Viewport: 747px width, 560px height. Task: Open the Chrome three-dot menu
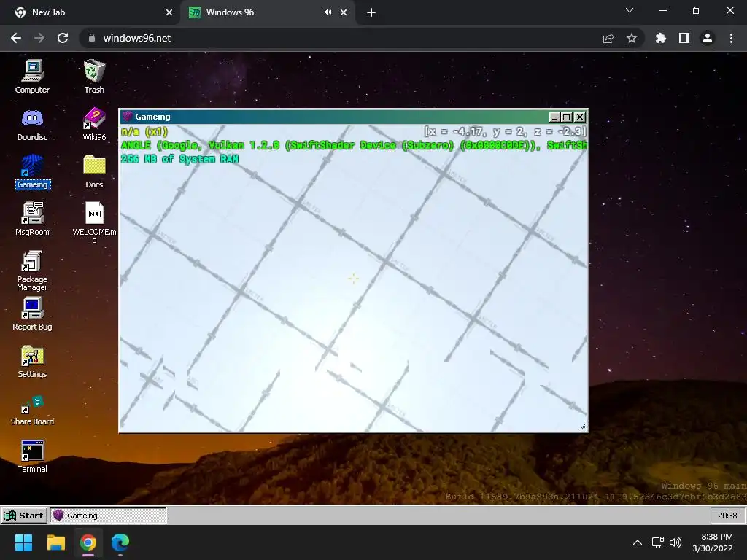[x=731, y=38]
